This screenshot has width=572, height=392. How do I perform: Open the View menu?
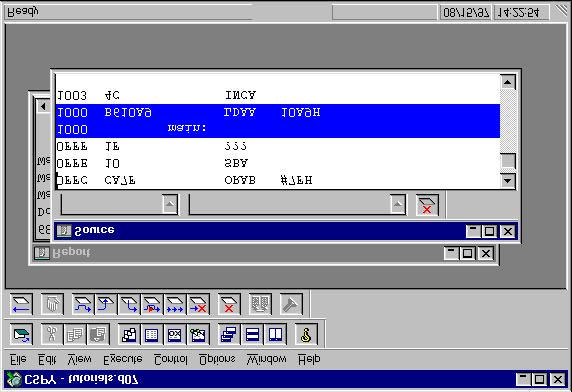click(x=80, y=360)
